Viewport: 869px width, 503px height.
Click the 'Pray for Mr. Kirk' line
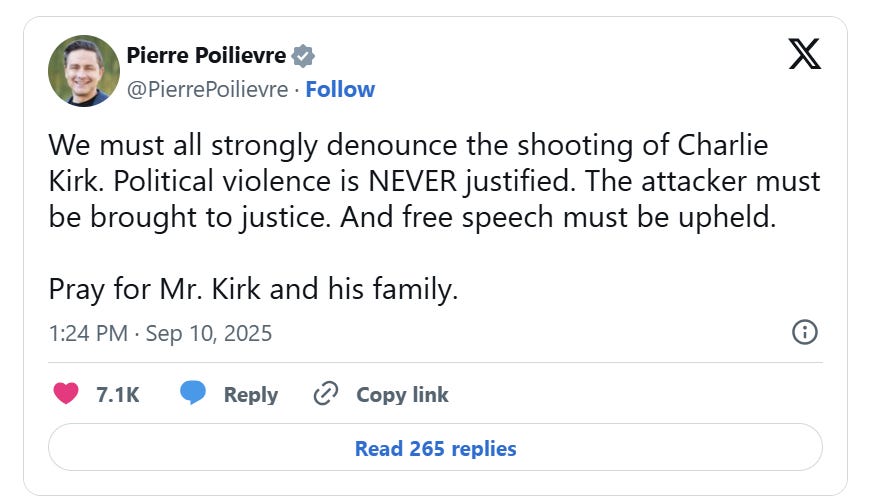click(253, 290)
